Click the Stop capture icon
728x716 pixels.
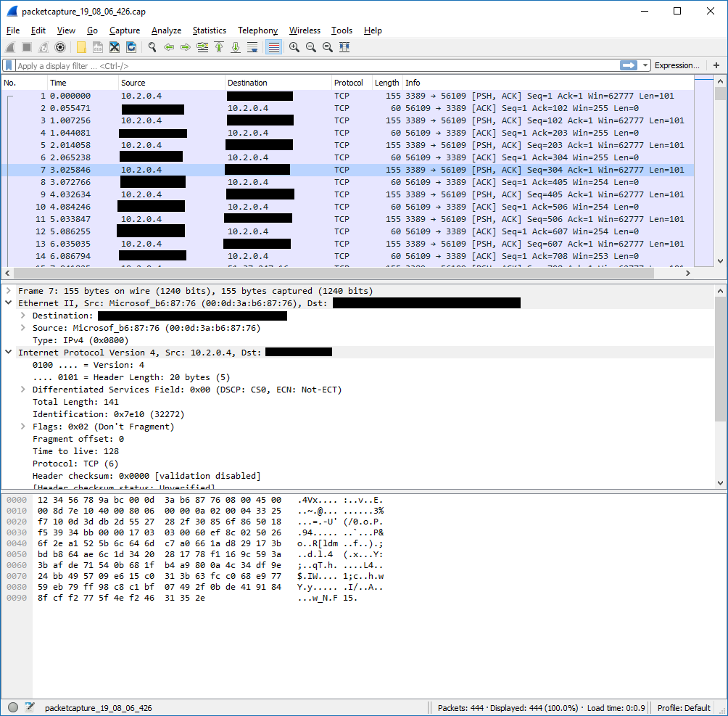[25, 47]
